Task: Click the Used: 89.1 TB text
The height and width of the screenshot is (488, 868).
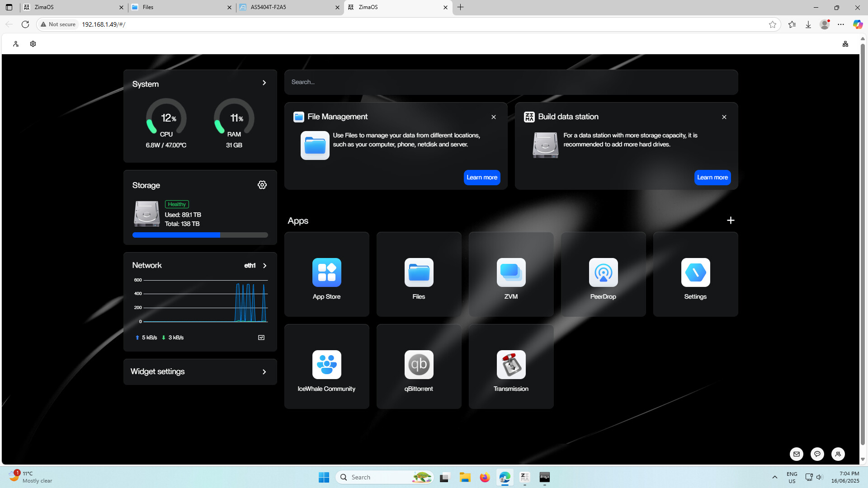Action: pos(183,215)
